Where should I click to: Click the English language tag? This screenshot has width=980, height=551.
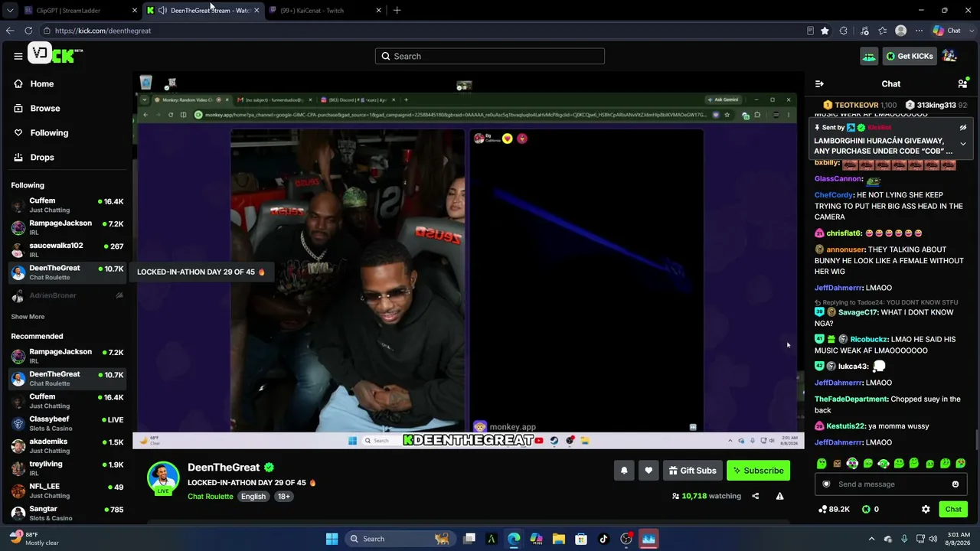(x=253, y=497)
